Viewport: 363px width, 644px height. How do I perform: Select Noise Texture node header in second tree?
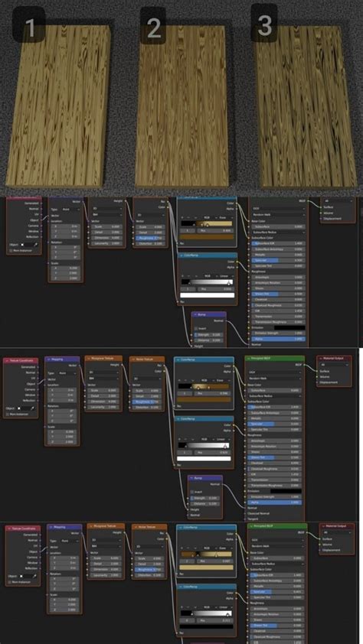tap(147, 359)
